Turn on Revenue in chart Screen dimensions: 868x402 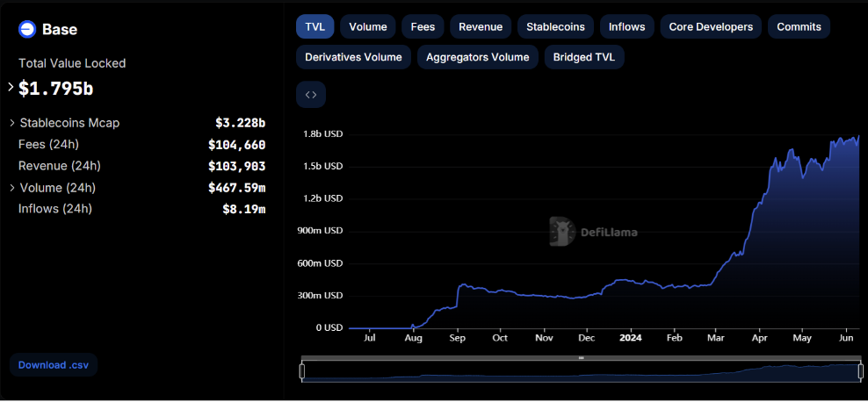pyautogui.click(x=481, y=26)
